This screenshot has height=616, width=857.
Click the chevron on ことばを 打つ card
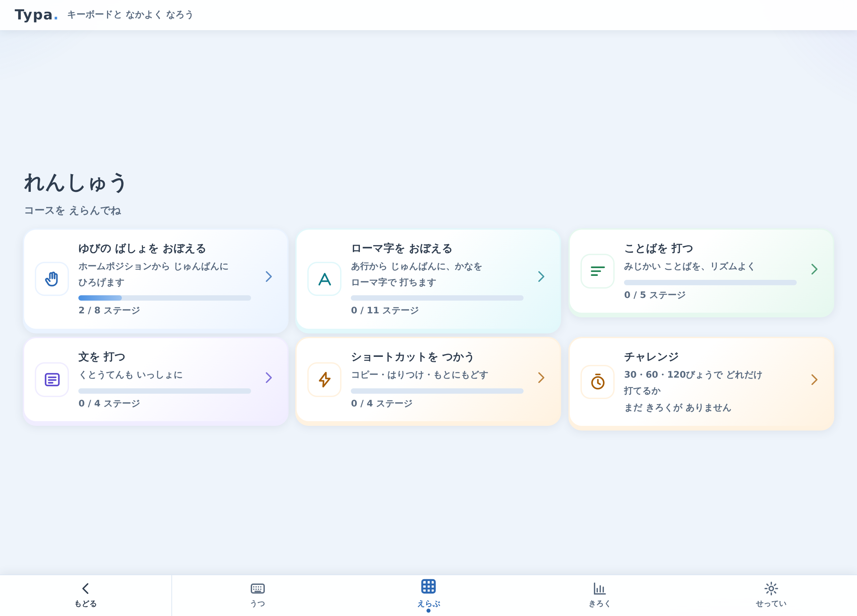(x=814, y=269)
